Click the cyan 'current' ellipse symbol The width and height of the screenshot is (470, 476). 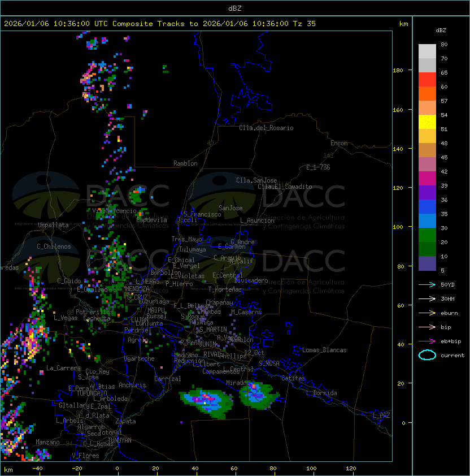[x=427, y=355]
